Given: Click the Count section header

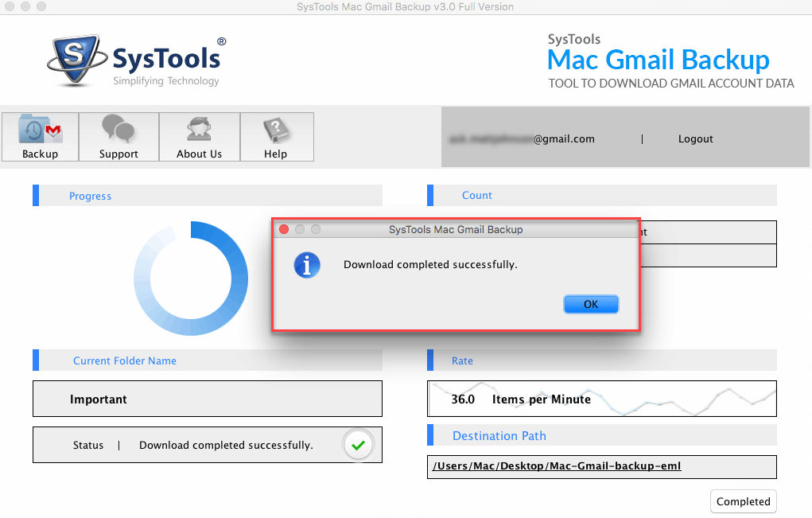Looking at the screenshot, I should (476, 195).
